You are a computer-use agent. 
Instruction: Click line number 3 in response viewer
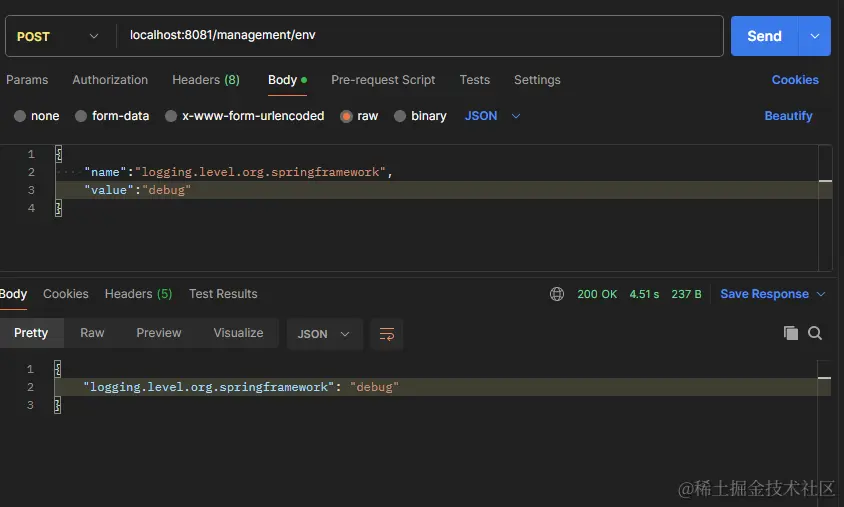pos(30,405)
